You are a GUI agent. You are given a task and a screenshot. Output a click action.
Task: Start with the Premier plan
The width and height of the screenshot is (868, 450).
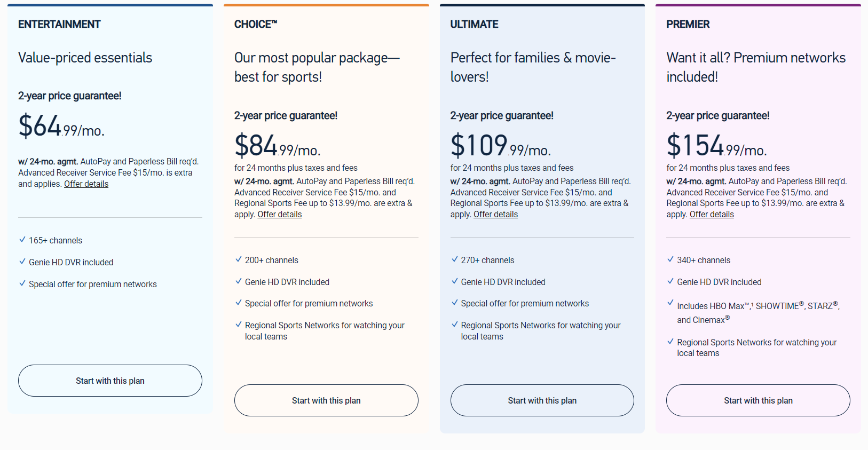point(758,400)
